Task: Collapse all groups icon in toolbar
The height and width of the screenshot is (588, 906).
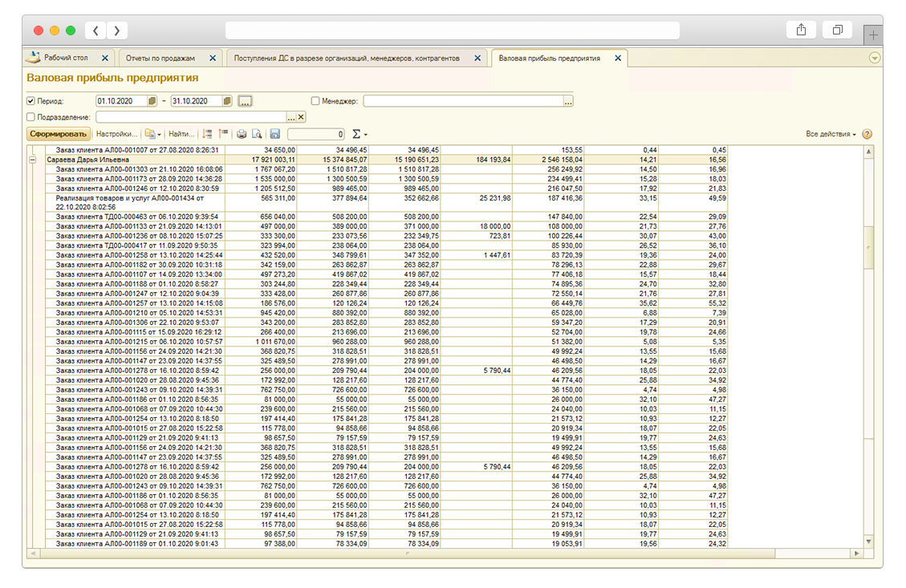Action: tap(223, 134)
